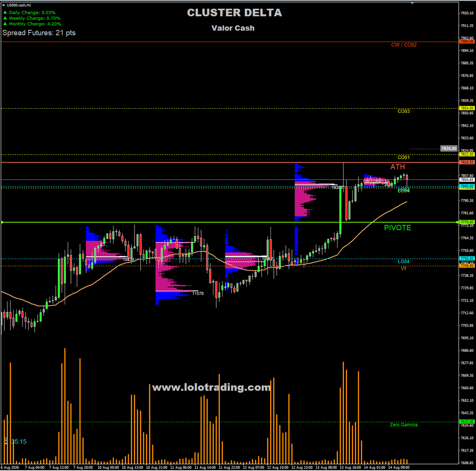Click the 12 Aug 15:00 time label
Viewport: 476px width, 471px height.
(x=278, y=467)
